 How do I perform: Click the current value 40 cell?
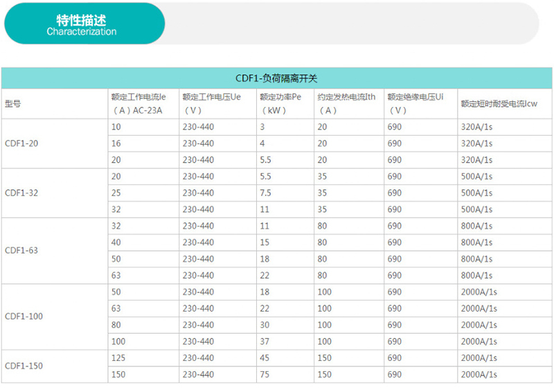coord(143,242)
